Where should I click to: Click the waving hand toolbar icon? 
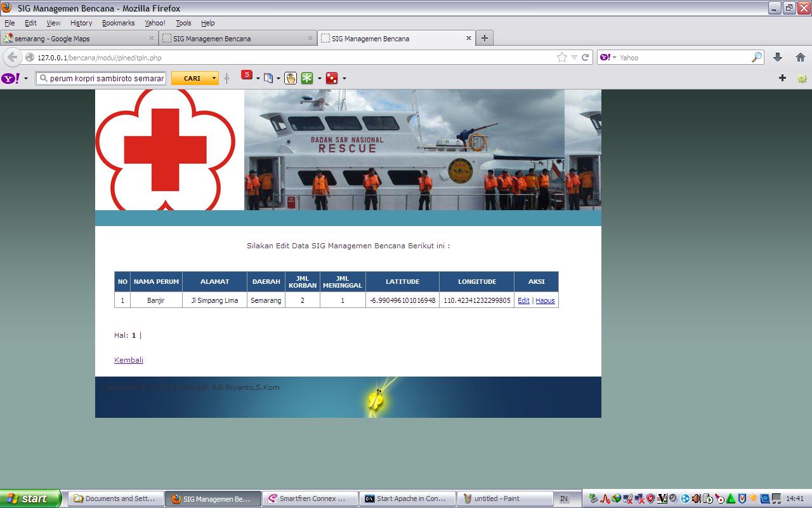point(290,78)
